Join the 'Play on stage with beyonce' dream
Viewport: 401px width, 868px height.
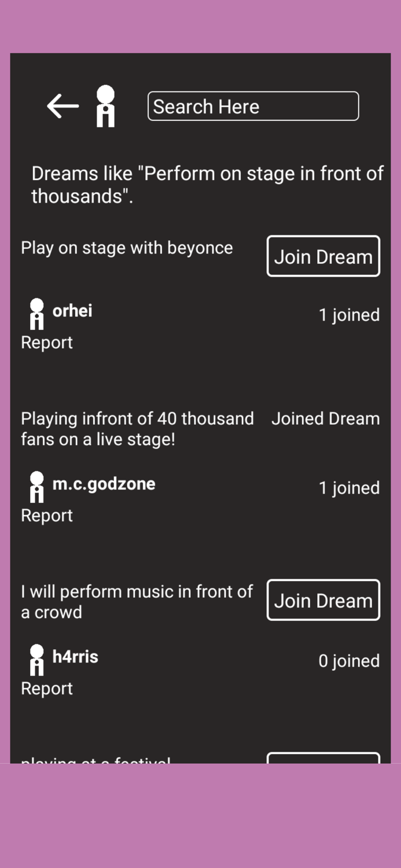coord(323,256)
